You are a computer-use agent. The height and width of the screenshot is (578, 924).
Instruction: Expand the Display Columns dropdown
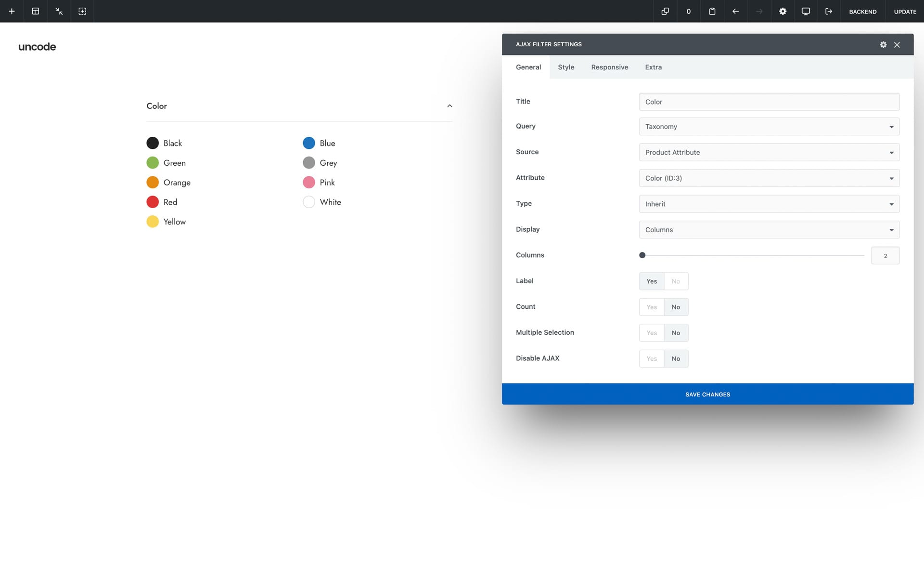click(769, 230)
